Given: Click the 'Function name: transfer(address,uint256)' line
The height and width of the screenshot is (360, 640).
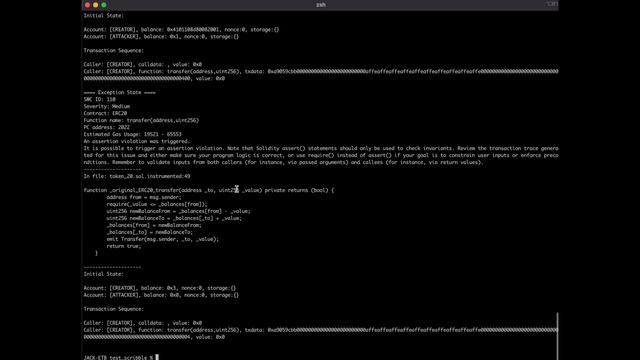Looking at the screenshot, I should pos(141,120).
